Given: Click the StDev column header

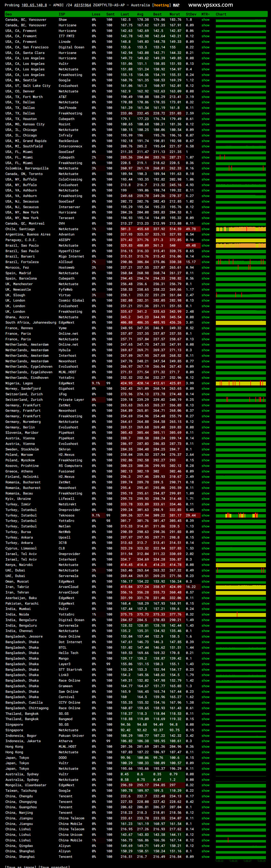Looking at the screenshot, I should (191, 14).
